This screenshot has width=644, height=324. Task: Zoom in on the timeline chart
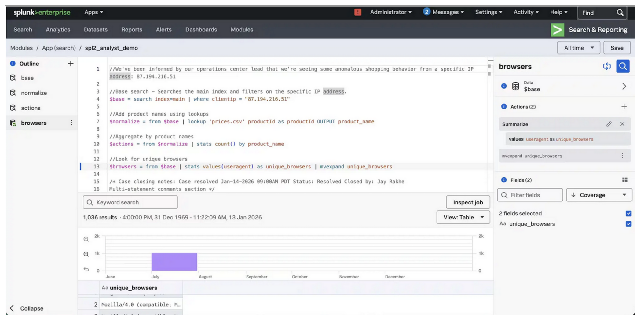86,239
